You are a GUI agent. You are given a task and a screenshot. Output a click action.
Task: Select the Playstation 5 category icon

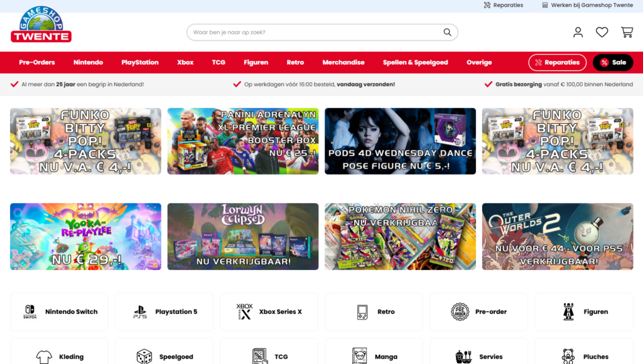(x=140, y=312)
